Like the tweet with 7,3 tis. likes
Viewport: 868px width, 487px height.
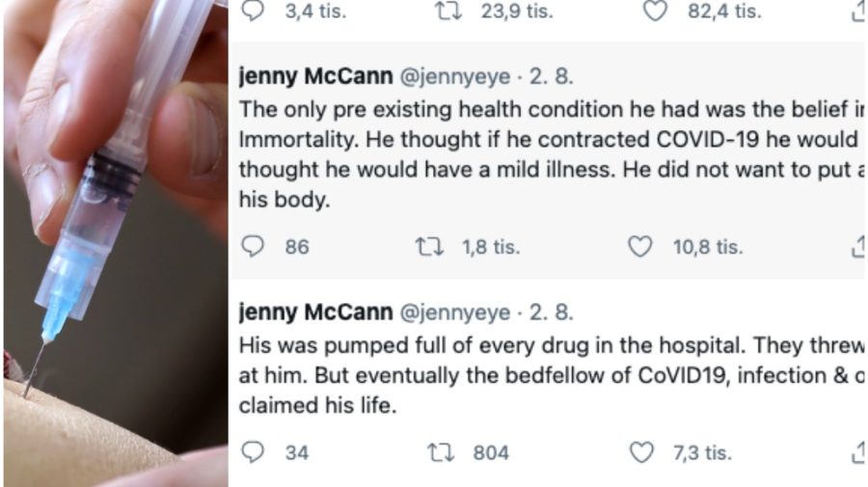pos(640,451)
